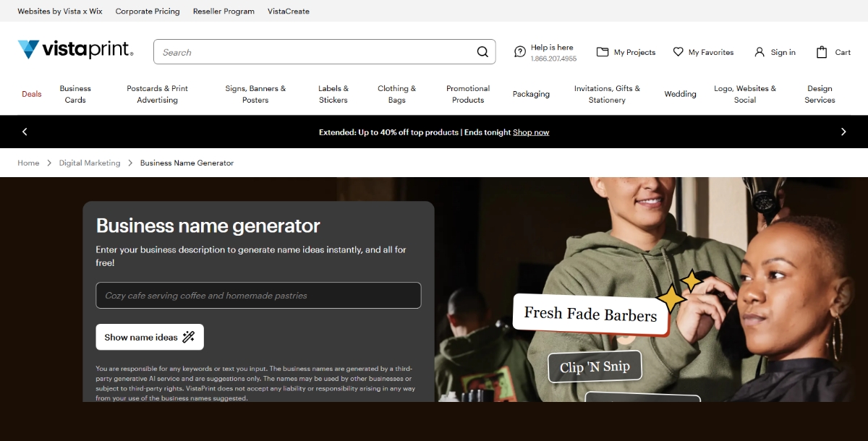Image resolution: width=868 pixels, height=441 pixels.
Task: Click the Show name ideas button
Action: (150, 337)
